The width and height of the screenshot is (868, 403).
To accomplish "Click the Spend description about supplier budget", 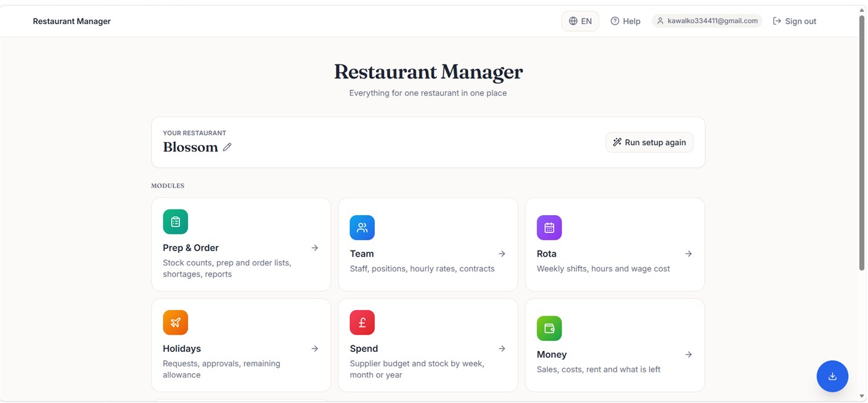I will 417,369.
